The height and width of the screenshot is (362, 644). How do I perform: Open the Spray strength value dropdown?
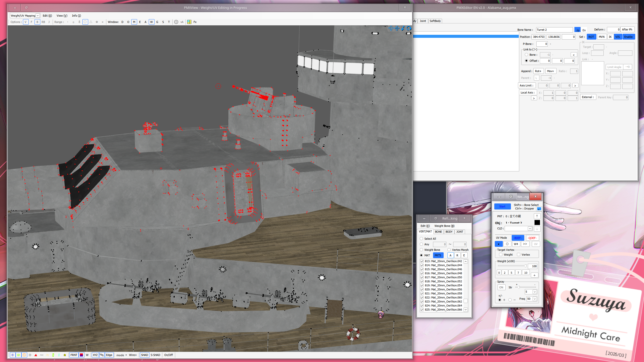pyautogui.click(x=535, y=292)
